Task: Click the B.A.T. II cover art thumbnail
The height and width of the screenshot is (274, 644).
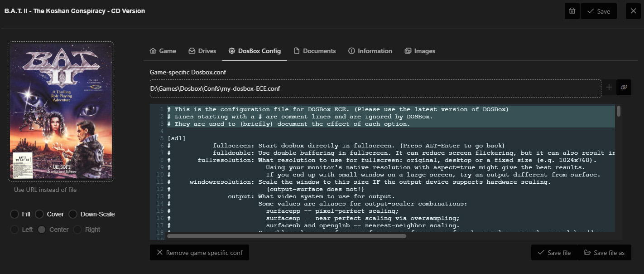Action: 61,112
